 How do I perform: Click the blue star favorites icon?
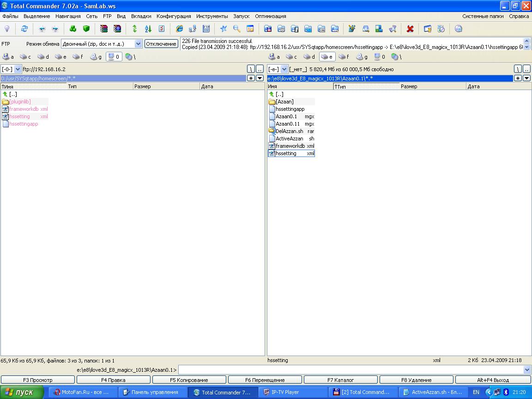pyautogui.click(x=223, y=29)
